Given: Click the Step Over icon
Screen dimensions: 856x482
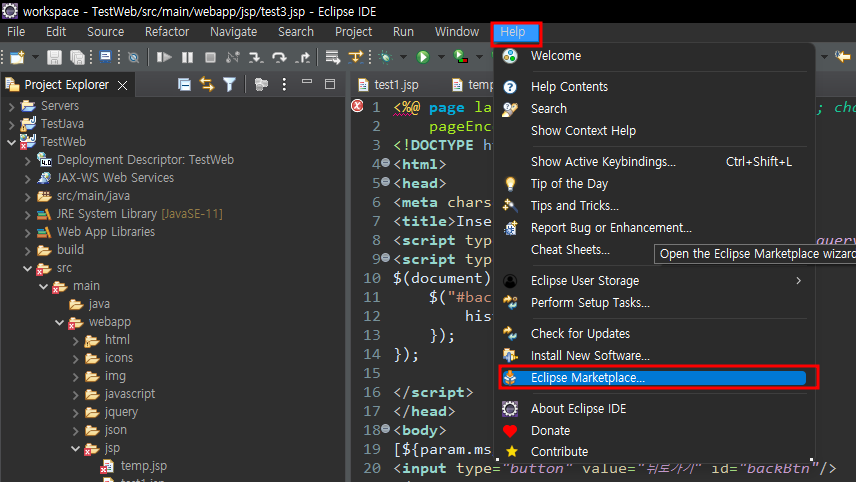Looking at the screenshot, I should (x=279, y=57).
